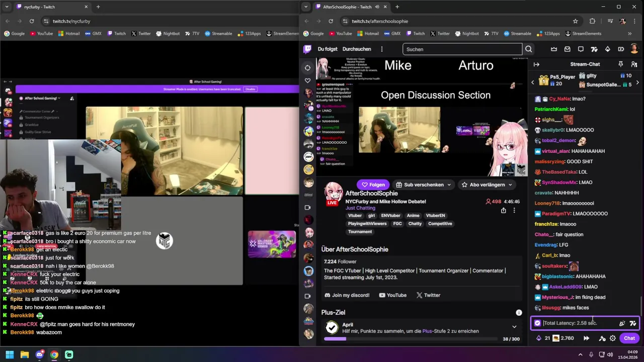Open pinned messages pin icon in chat header
This screenshot has width=644, height=362.
[620, 64]
